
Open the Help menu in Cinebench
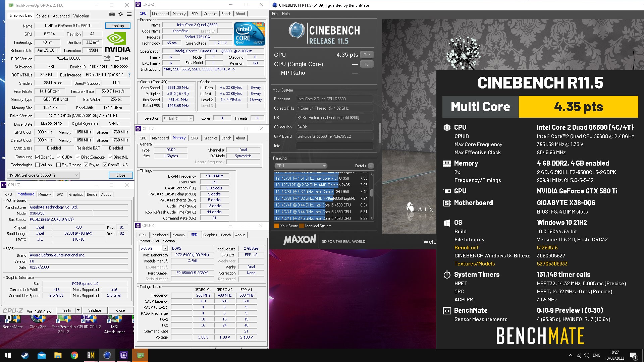click(x=286, y=14)
